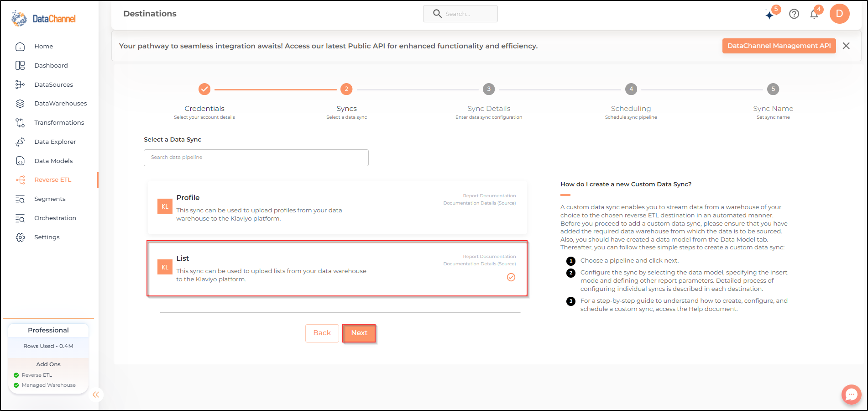Open the sparkle updates icon
This screenshot has width=868, height=411.
point(770,15)
